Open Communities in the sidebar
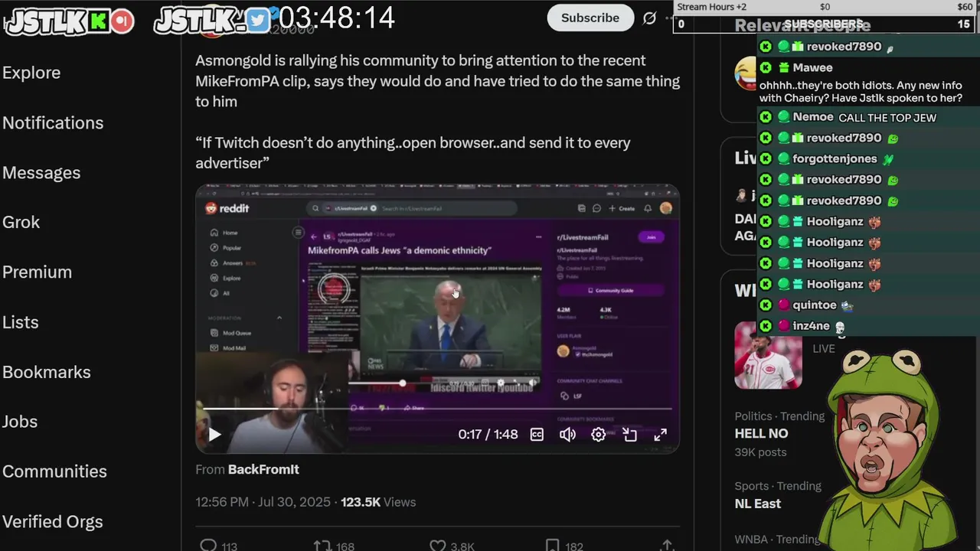Image resolution: width=980 pixels, height=551 pixels. pos(54,471)
